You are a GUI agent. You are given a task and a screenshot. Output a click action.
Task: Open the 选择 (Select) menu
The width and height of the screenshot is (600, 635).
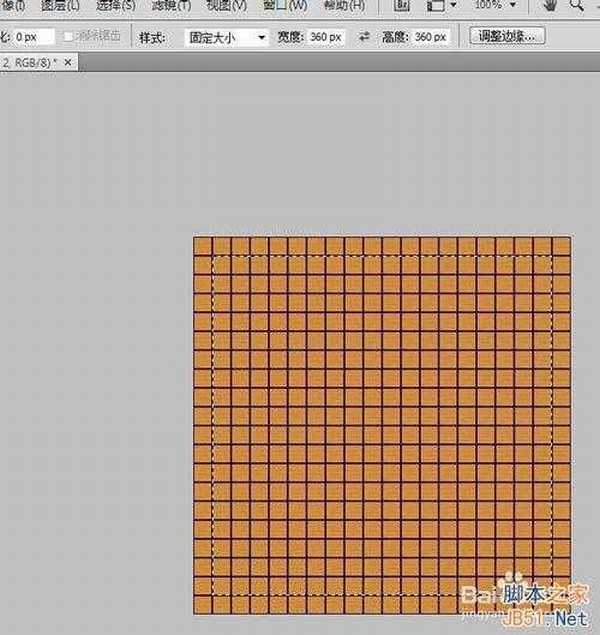(115, 5)
